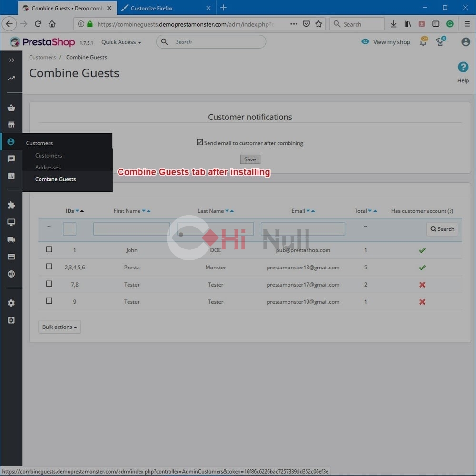Open the Design monitor sidebar icon
Image resolution: width=476 pixels, height=476 pixels.
point(11,222)
